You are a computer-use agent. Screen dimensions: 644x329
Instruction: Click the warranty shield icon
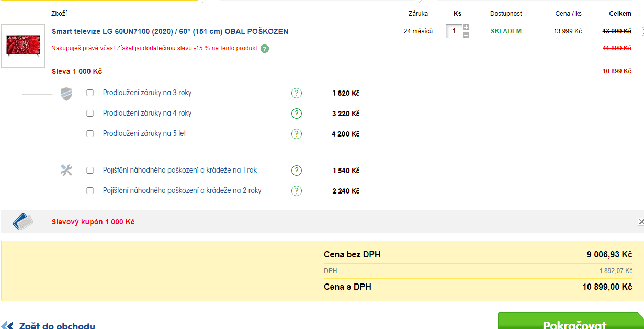66,94
